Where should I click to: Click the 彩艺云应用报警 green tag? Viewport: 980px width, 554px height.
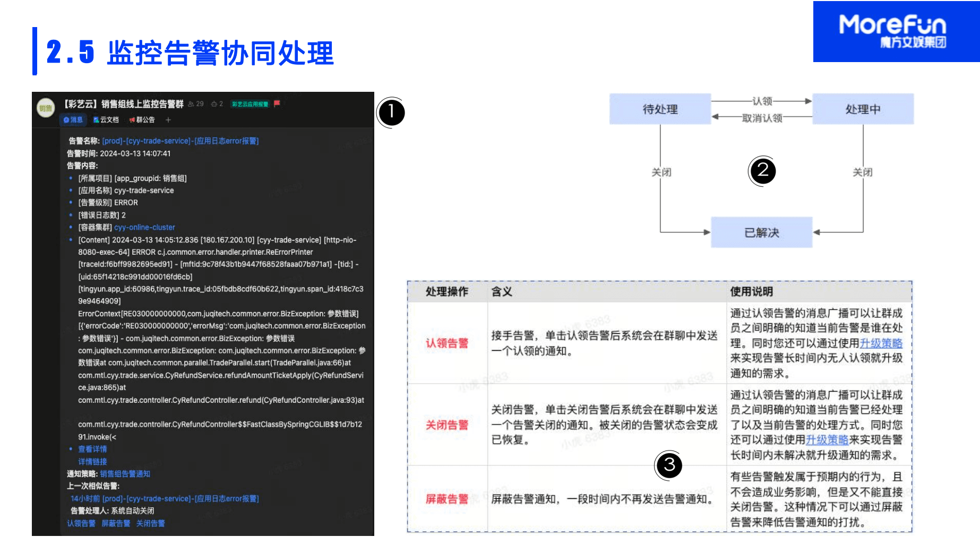click(x=250, y=104)
